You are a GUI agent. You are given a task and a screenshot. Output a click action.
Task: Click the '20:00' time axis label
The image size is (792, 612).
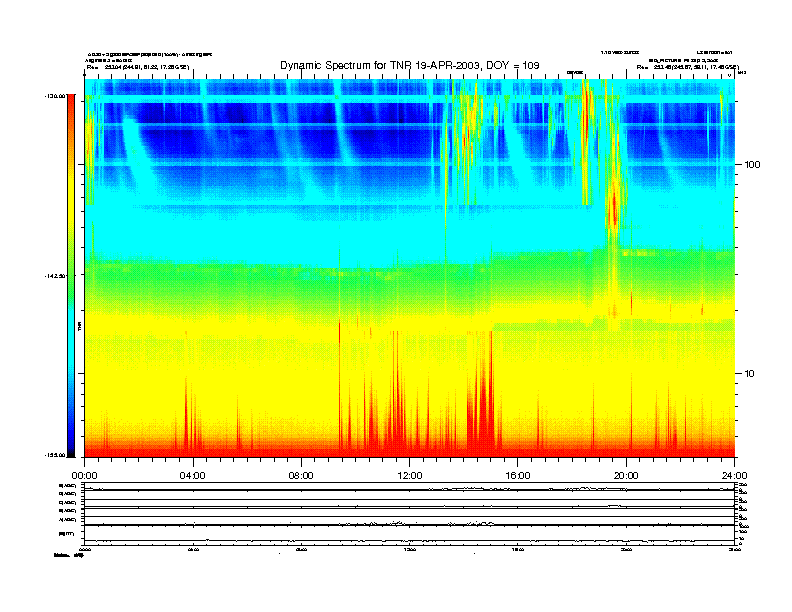(x=626, y=476)
